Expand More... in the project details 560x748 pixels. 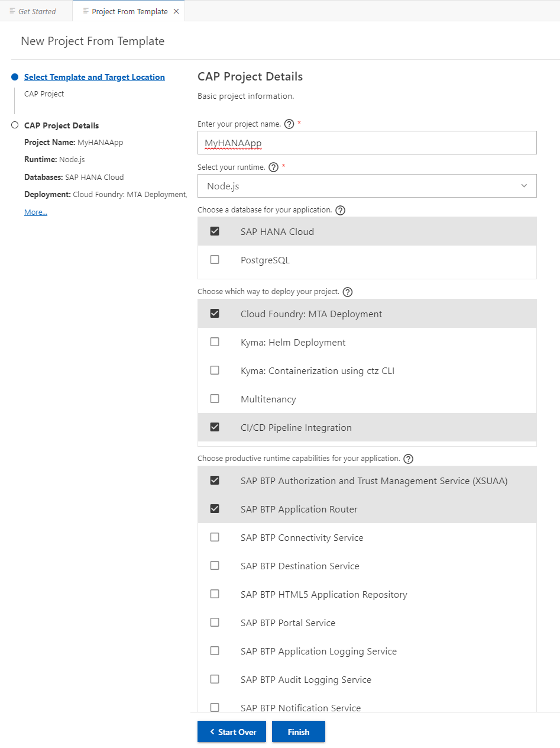[35, 212]
